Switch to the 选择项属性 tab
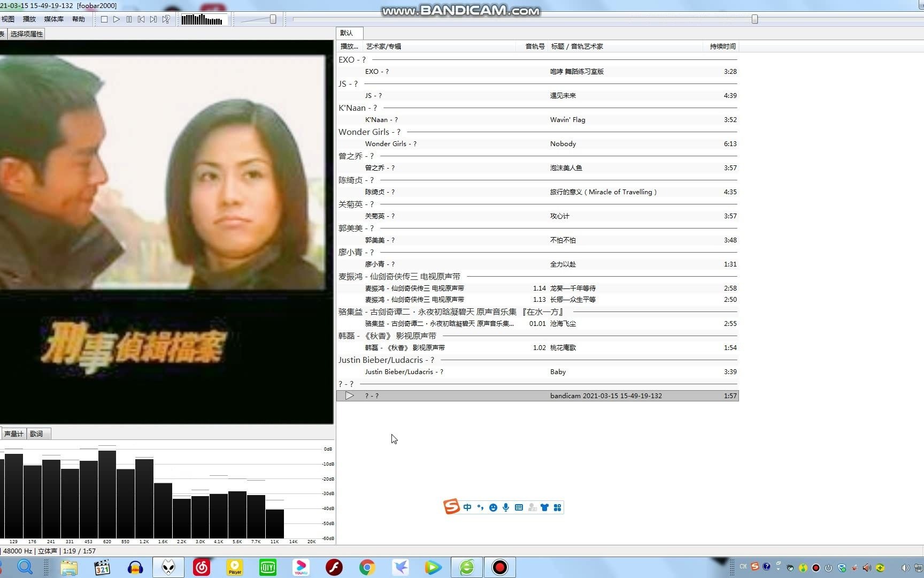 [x=26, y=34]
